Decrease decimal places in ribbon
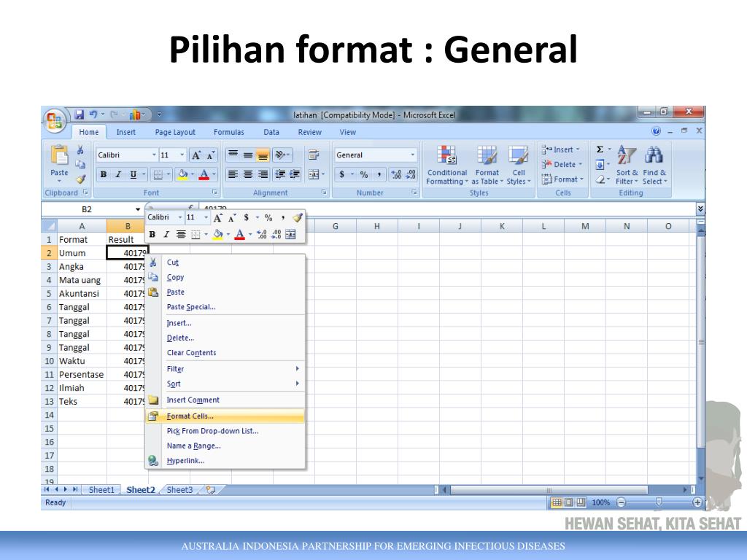The height and width of the screenshot is (560, 747). click(411, 174)
